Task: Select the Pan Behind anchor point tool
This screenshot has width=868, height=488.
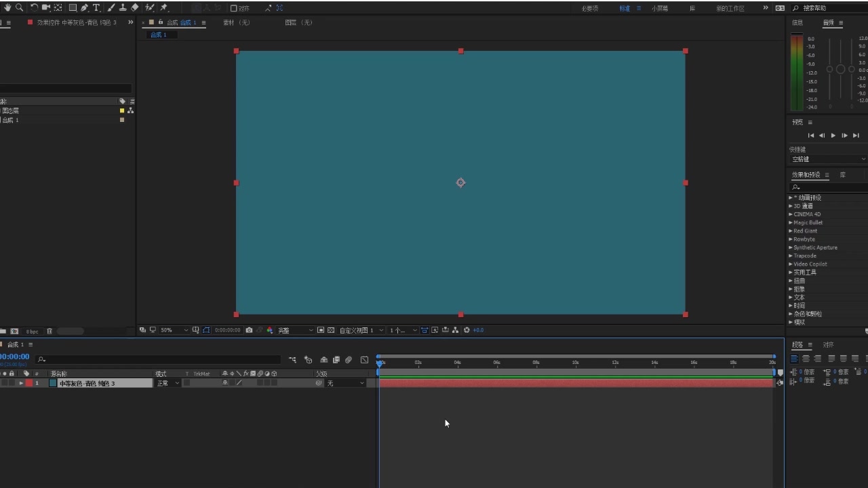Action: (58, 7)
